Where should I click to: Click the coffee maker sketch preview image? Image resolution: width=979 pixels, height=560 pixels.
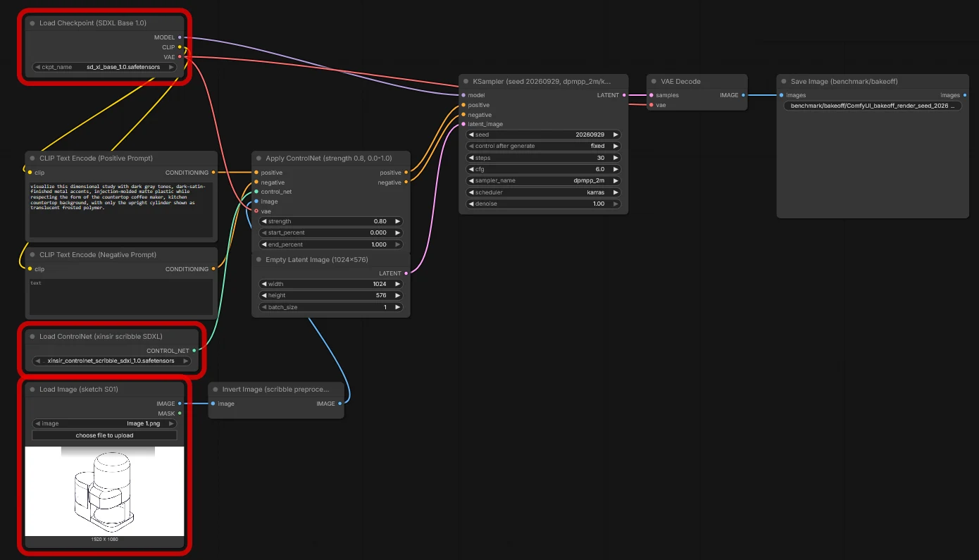[x=104, y=491]
